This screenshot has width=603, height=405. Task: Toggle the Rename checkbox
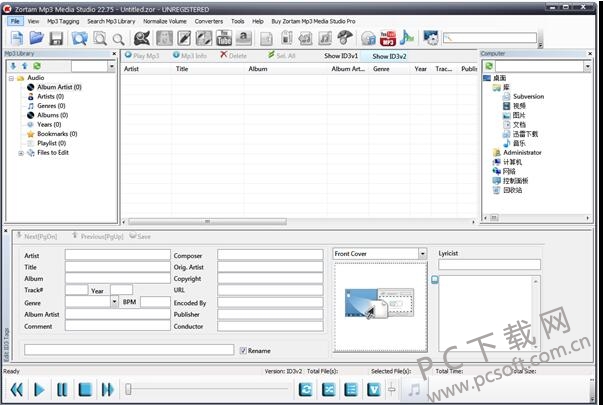tap(243, 350)
